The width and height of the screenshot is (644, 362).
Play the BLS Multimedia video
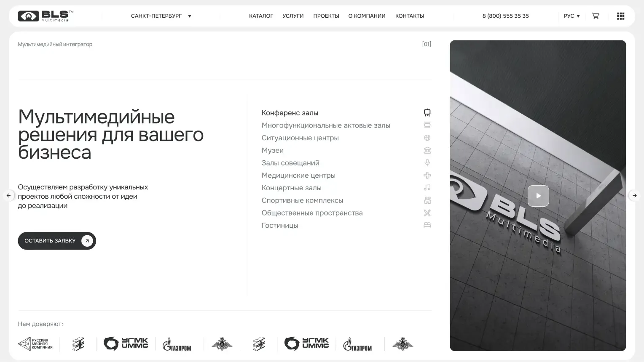[x=538, y=196]
